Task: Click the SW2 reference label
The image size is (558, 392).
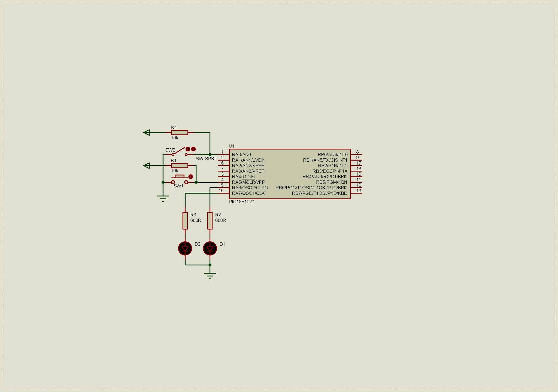Action: pos(170,150)
